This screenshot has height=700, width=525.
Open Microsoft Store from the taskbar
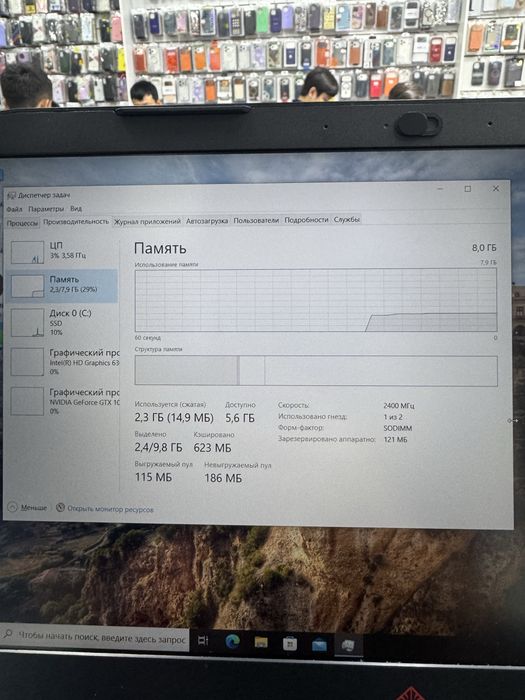[x=290, y=643]
